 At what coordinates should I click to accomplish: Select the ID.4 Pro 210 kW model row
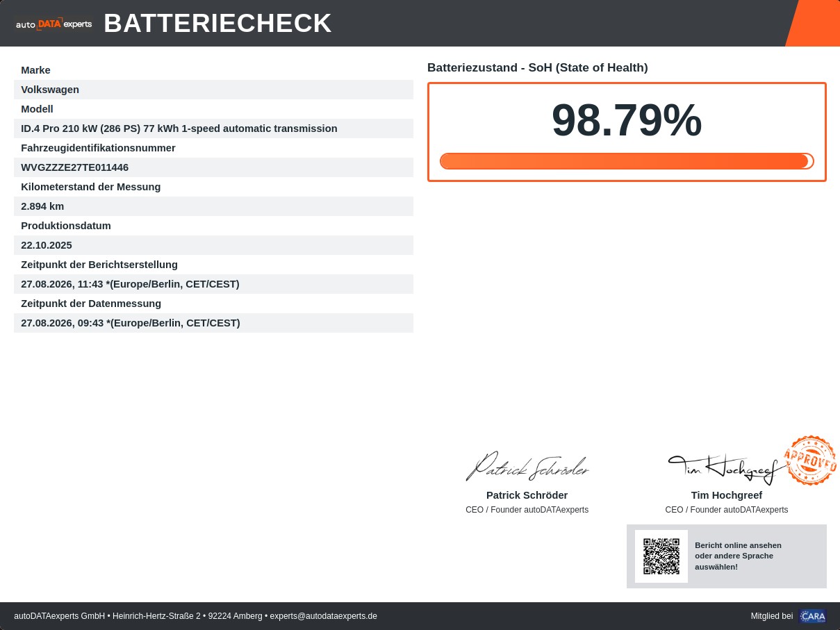[x=213, y=129]
